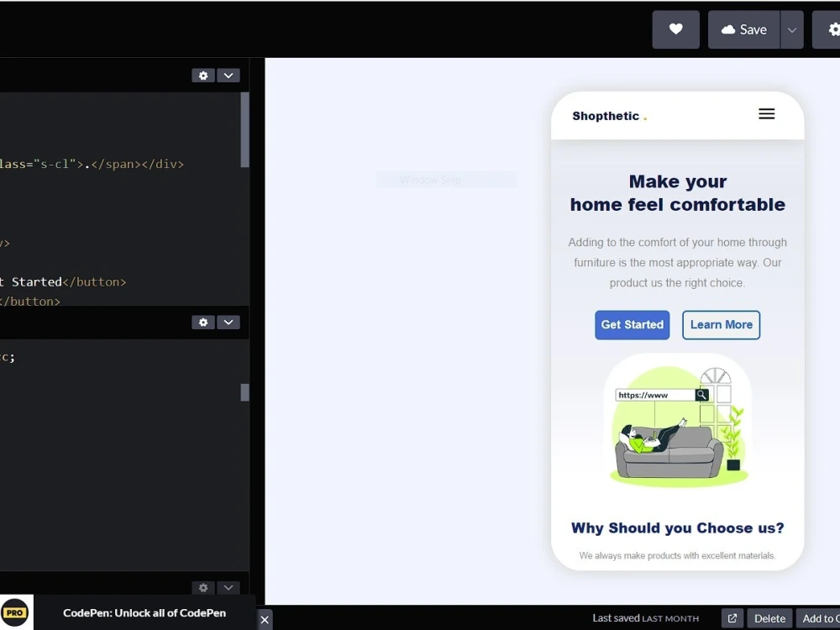
Task: Click the Learn More button
Action: pos(721,324)
